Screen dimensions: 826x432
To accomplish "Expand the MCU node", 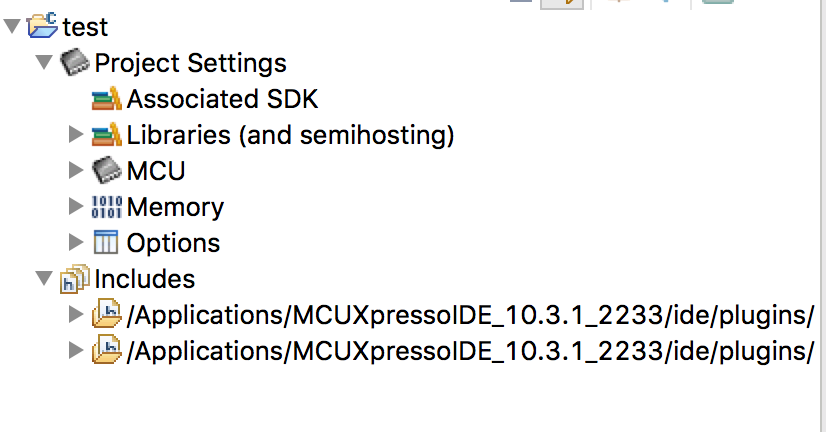I will [x=75, y=171].
